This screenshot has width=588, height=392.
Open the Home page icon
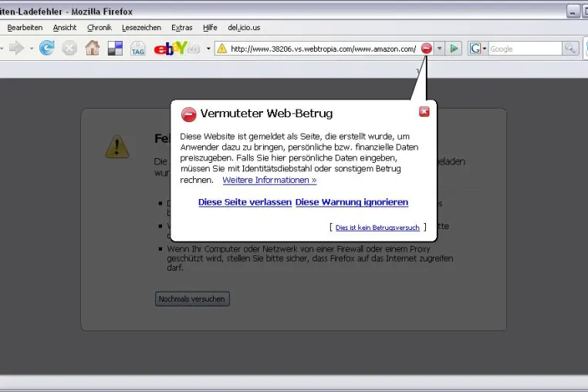tap(93, 48)
